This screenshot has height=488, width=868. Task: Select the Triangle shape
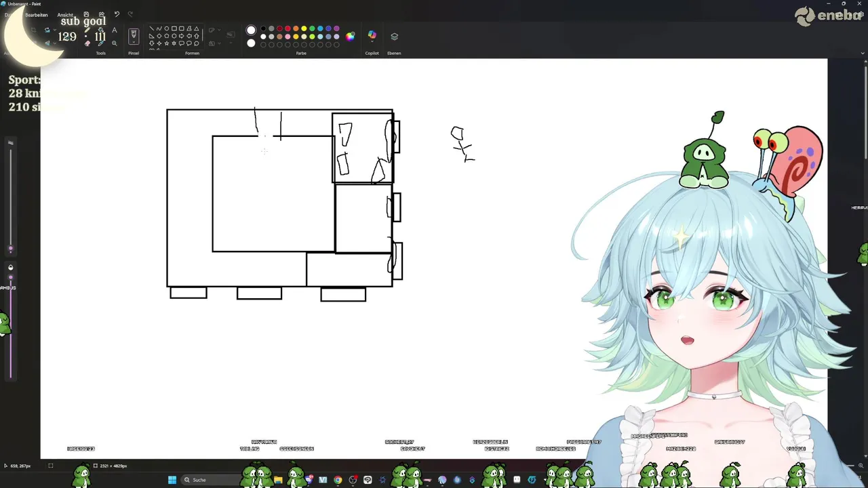tap(196, 28)
